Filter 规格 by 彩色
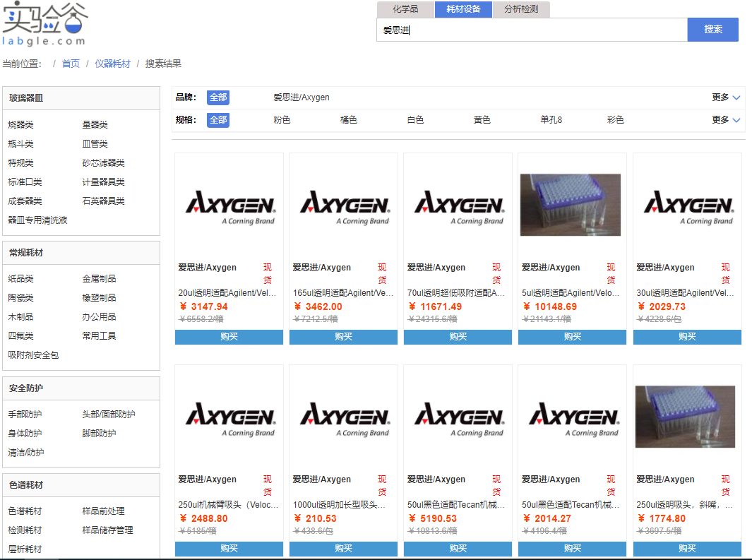 [615, 120]
